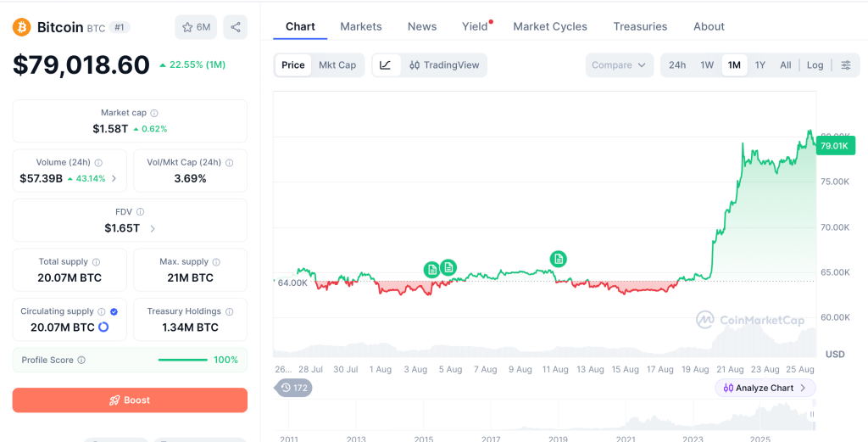
Task: Go to the Treasuries tab
Action: pos(640,26)
